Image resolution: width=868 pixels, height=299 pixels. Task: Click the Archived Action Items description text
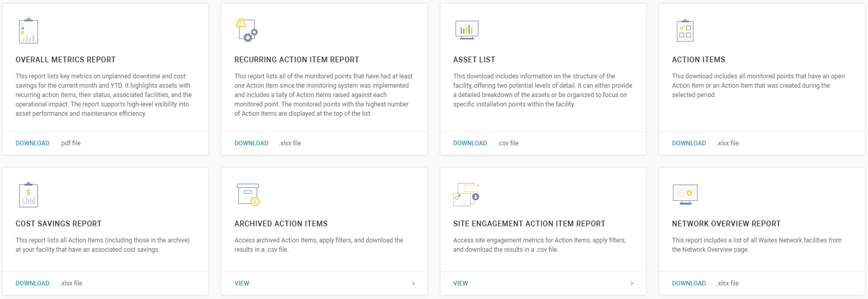(319, 245)
